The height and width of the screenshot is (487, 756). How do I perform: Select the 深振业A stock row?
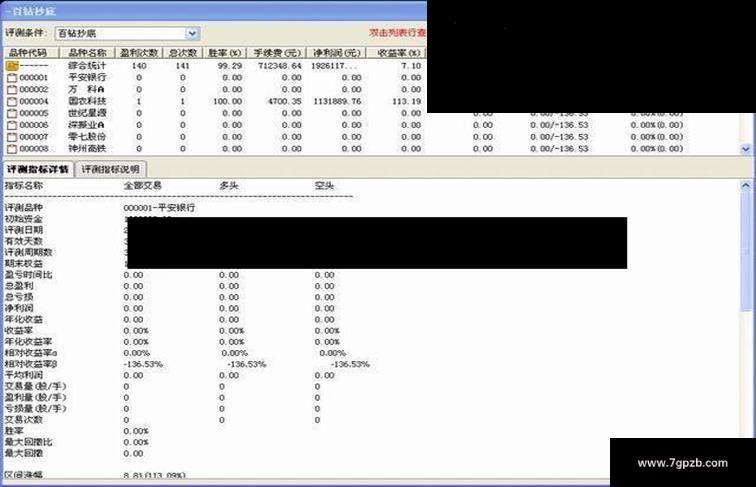87,125
